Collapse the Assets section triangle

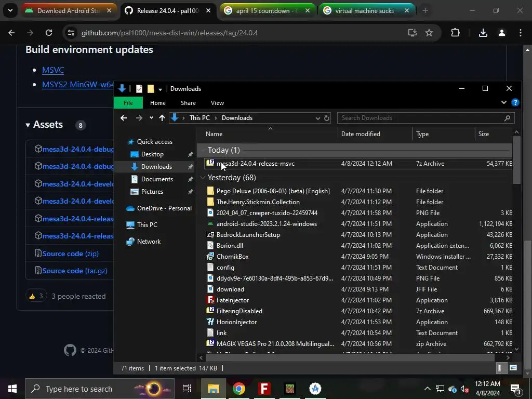28,125
